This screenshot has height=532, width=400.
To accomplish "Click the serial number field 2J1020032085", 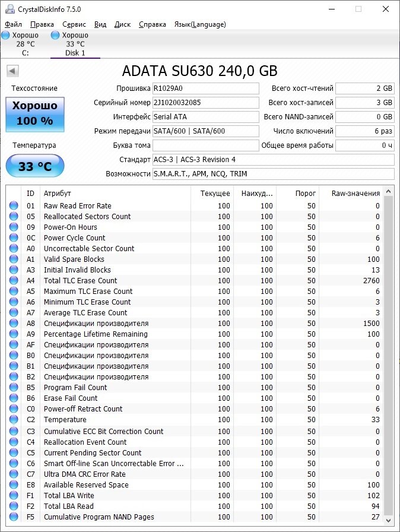I will click(206, 103).
